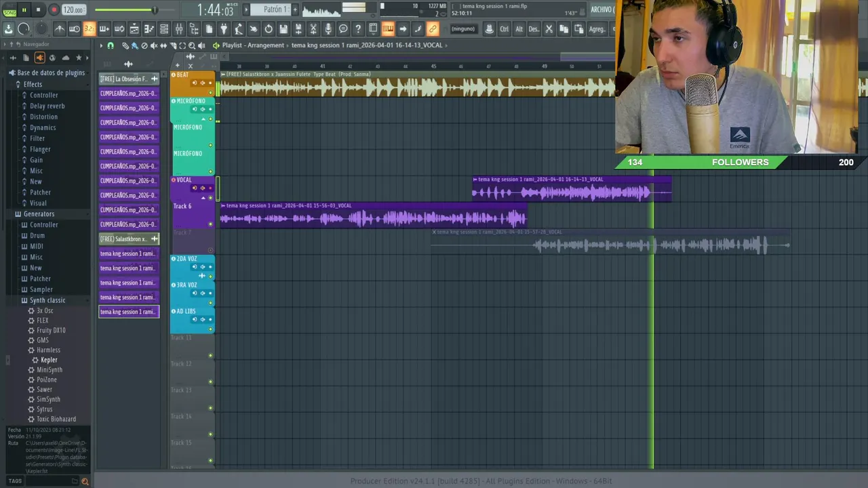Open the playlist options arrow menu
This screenshot has width=868, height=488.
101,45
